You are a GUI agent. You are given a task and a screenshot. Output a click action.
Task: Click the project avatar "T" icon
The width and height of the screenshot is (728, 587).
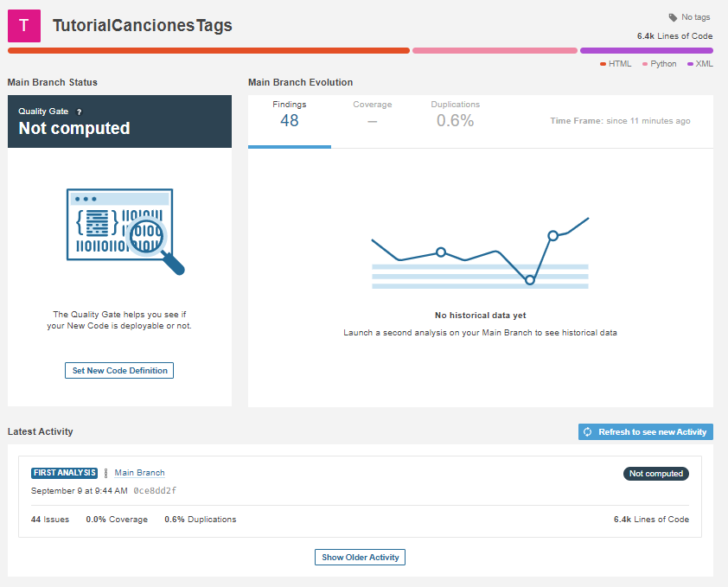click(22, 26)
